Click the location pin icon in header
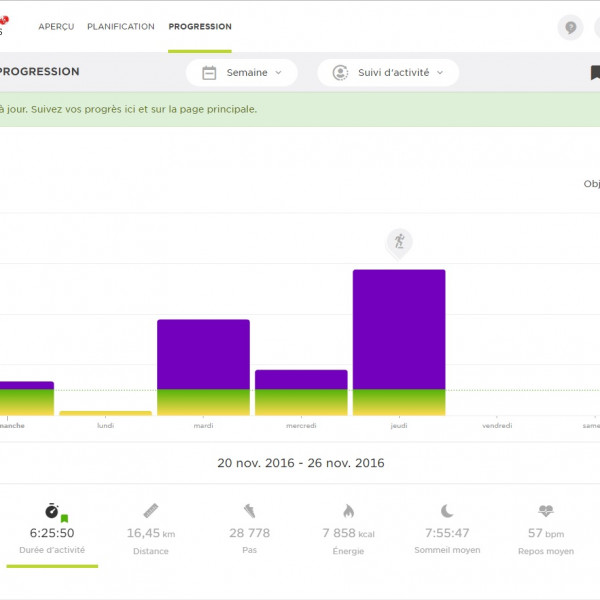 tap(570, 27)
